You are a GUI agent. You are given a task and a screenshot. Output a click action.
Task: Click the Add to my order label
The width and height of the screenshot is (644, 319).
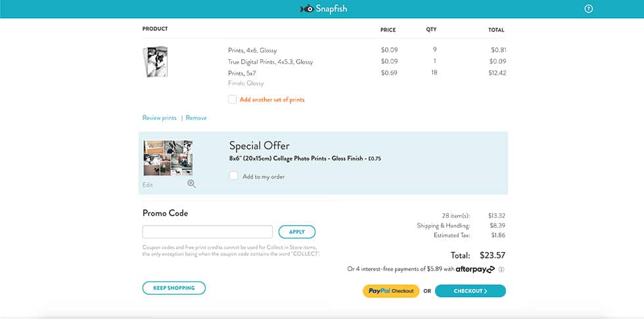pyautogui.click(x=264, y=177)
